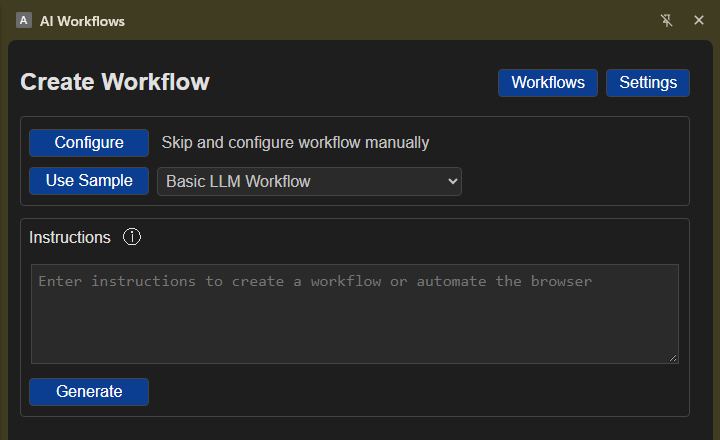Viewport: 720px width, 440px height.
Task: Click the 'Skip and configure workflow manually' text
Action: click(x=295, y=143)
